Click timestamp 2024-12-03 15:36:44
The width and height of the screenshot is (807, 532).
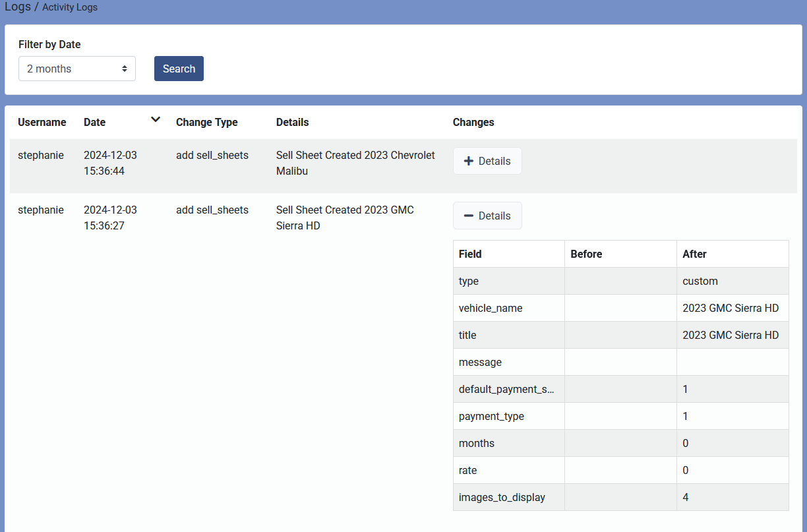pos(110,163)
